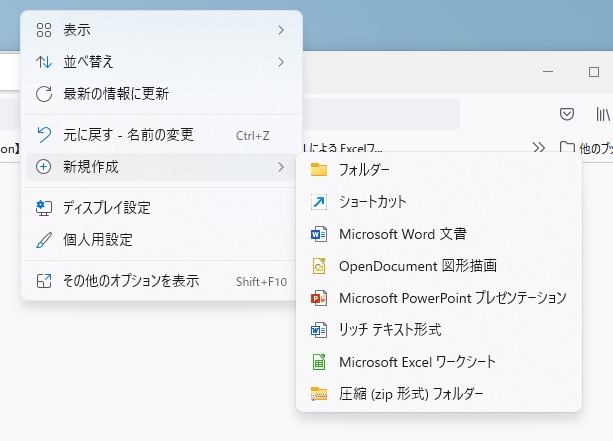Create Microsoft PowerPoint プレゼンテーション
This screenshot has height=441, width=613.
(439, 298)
